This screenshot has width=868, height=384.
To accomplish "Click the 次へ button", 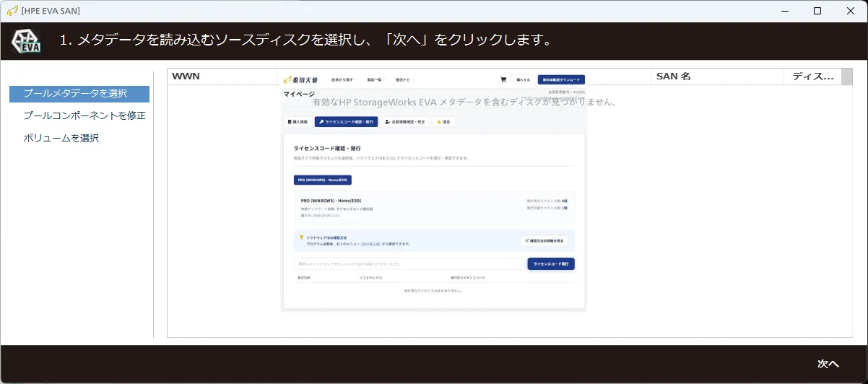I will point(828,364).
